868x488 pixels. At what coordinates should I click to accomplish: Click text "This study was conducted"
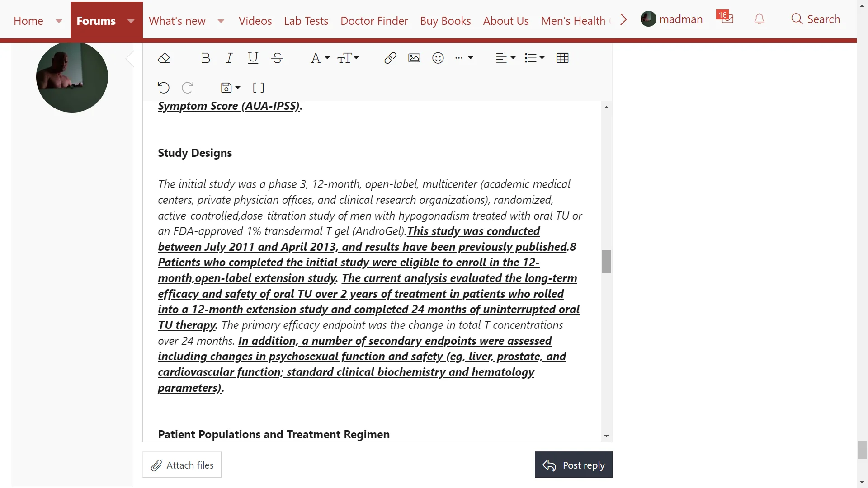(x=473, y=231)
